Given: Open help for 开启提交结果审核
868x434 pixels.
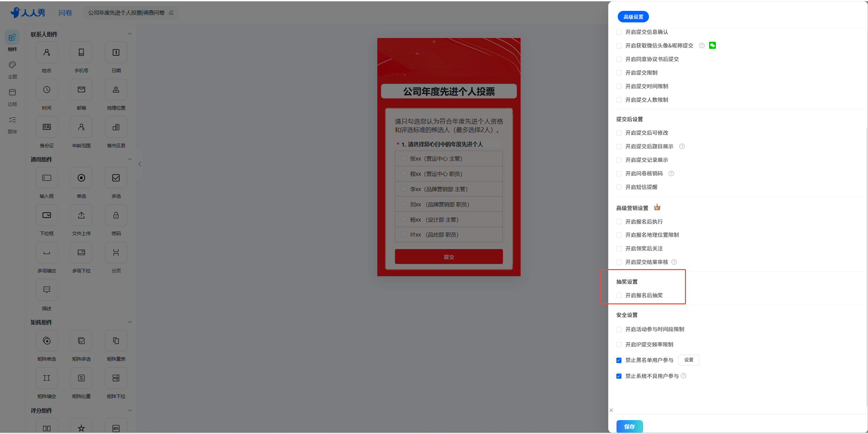Looking at the screenshot, I should click(674, 262).
